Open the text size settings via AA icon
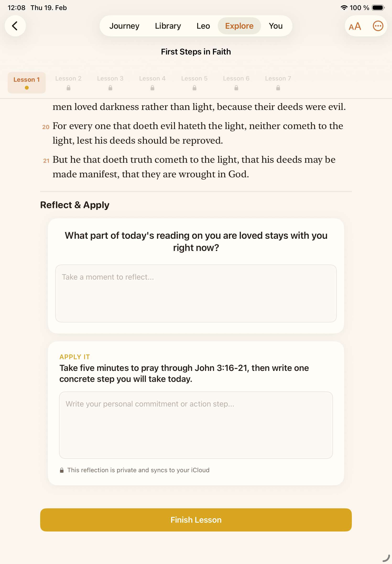This screenshot has height=564, width=392. pos(355,26)
